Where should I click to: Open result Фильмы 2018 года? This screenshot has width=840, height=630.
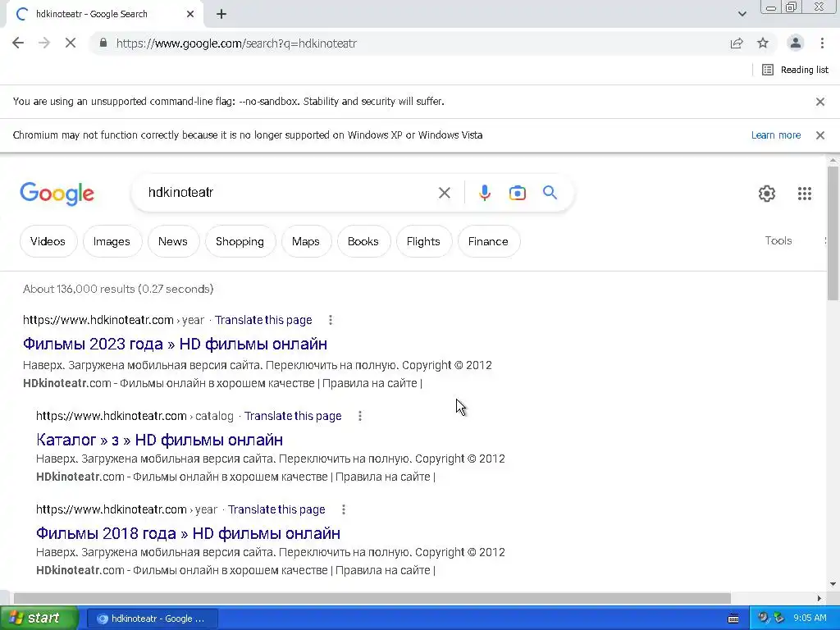188,533
